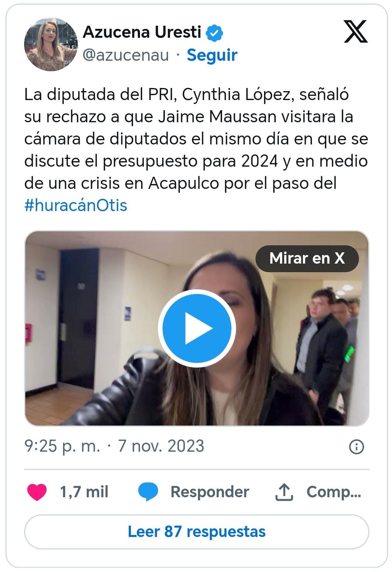
Task: Like the tweet with heart icon
Action: point(37,492)
